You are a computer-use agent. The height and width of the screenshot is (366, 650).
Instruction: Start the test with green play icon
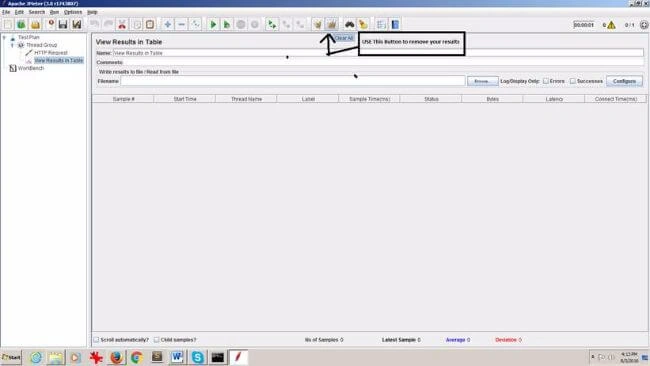213,24
